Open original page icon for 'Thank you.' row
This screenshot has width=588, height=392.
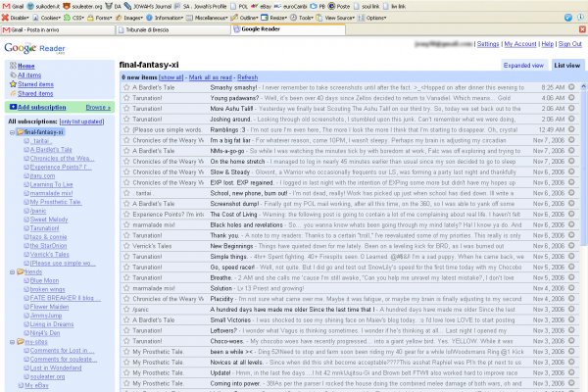tap(571, 235)
